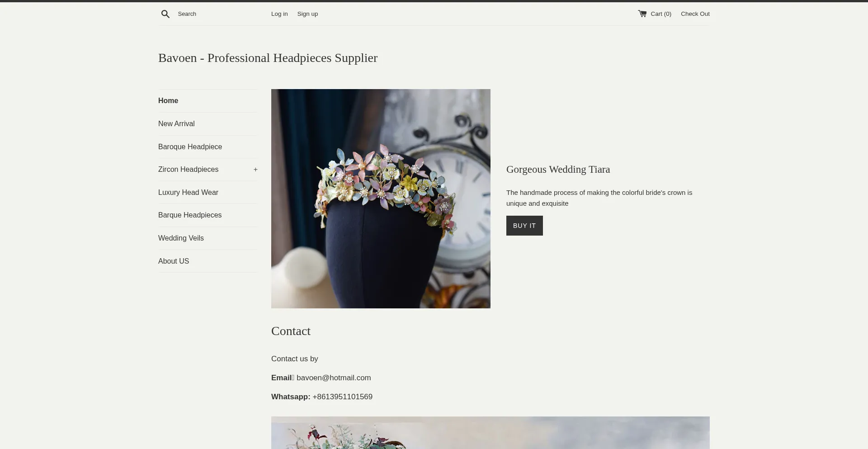Click the Gorgeous Wedding Tiara heading
Image resolution: width=868 pixels, height=449 pixels.
click(557, 169)
